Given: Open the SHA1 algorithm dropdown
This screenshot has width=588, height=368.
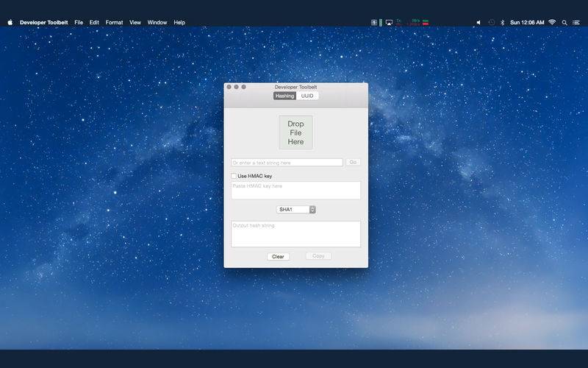Looking at the screenshot, I should 296,210.
